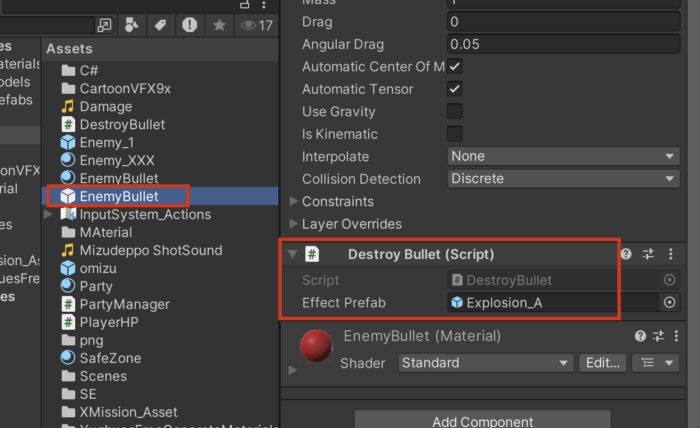Open Destroy Bullet component three-dot menu

pos(670,255)
